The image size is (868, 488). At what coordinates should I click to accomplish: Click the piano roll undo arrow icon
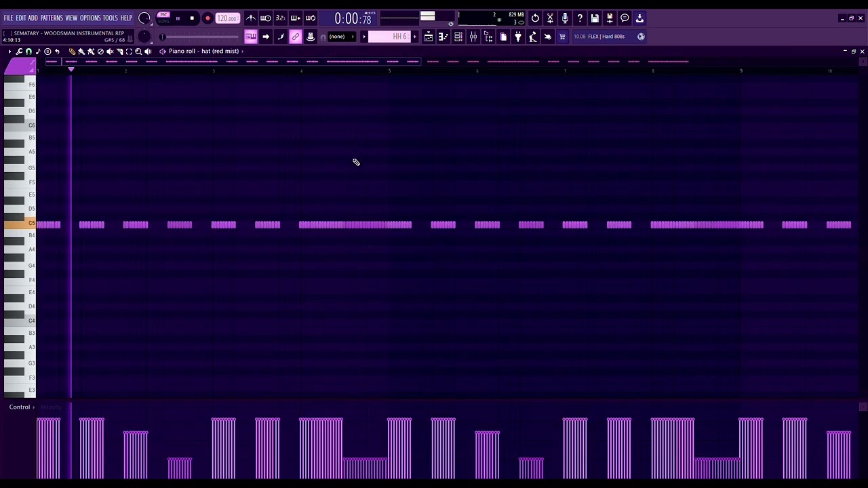[x=57, y=52]
